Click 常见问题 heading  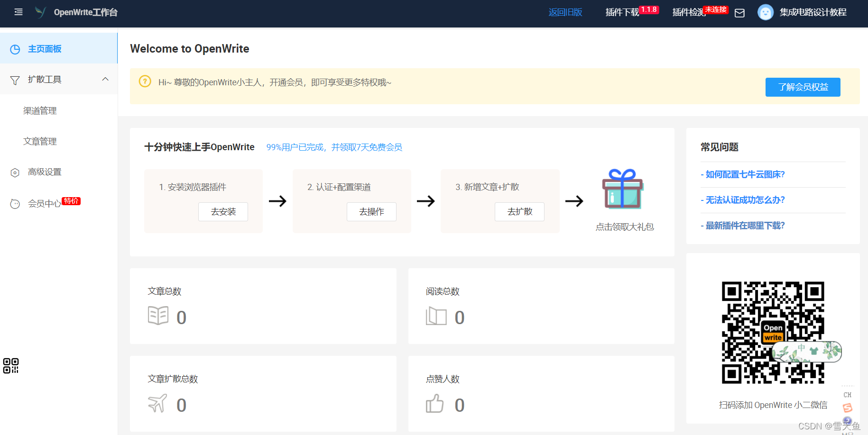[720, 147]
